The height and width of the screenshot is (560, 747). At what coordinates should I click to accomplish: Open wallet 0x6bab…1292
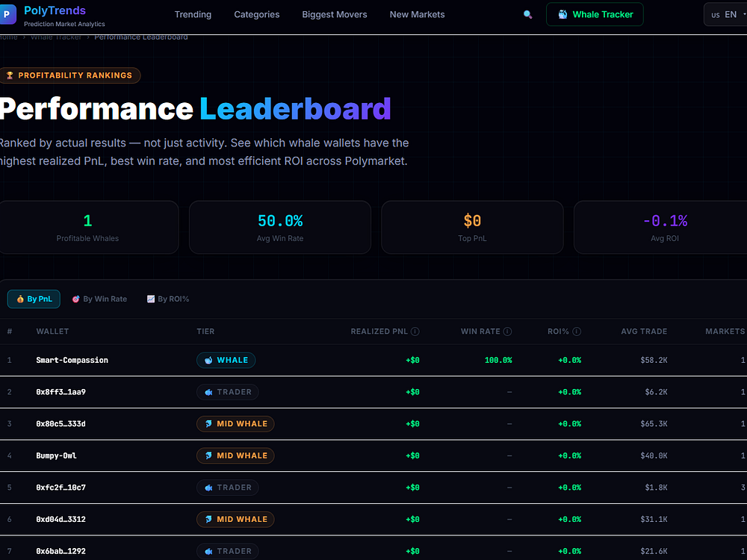(x=61, y=552)
